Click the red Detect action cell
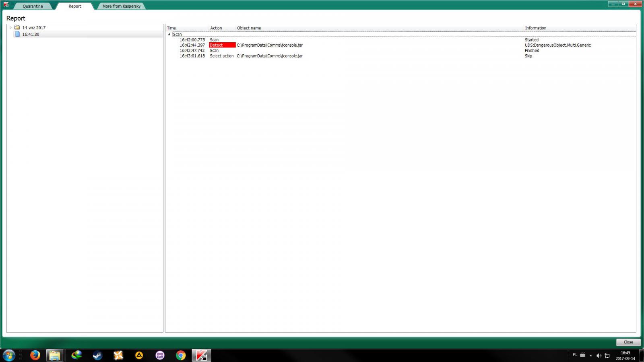This screenshot has height=362, width=644. point(222,45)
